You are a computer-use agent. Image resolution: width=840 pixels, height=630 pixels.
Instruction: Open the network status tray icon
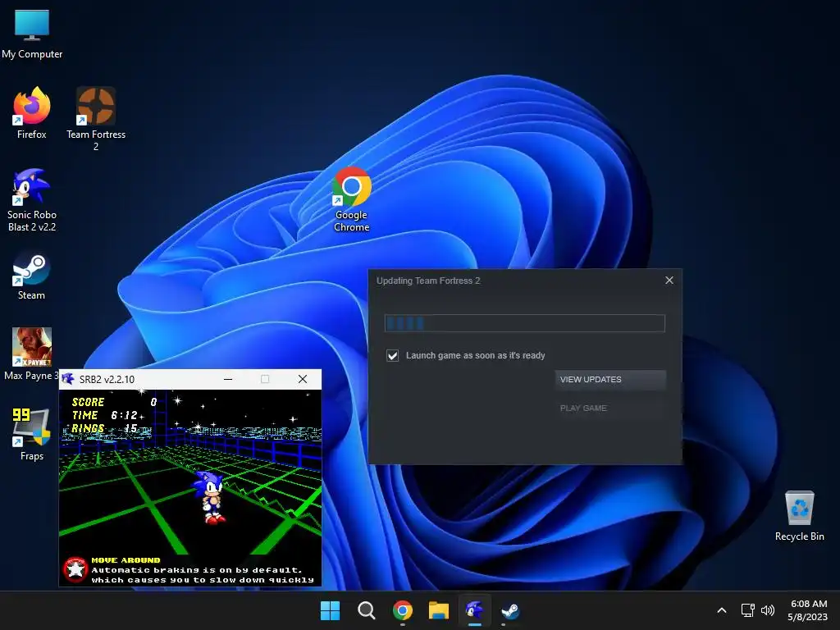(x=748, y=610)
